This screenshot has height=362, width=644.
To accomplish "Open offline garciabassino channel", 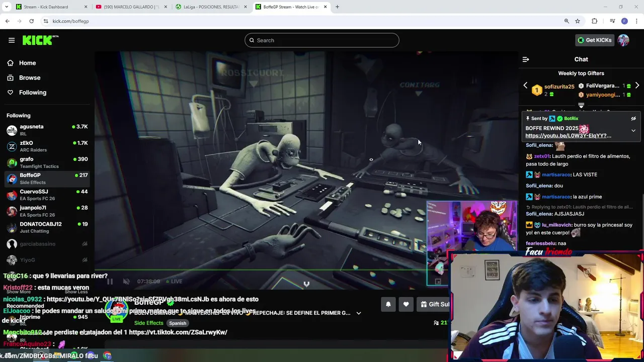I will coord(47,244).
